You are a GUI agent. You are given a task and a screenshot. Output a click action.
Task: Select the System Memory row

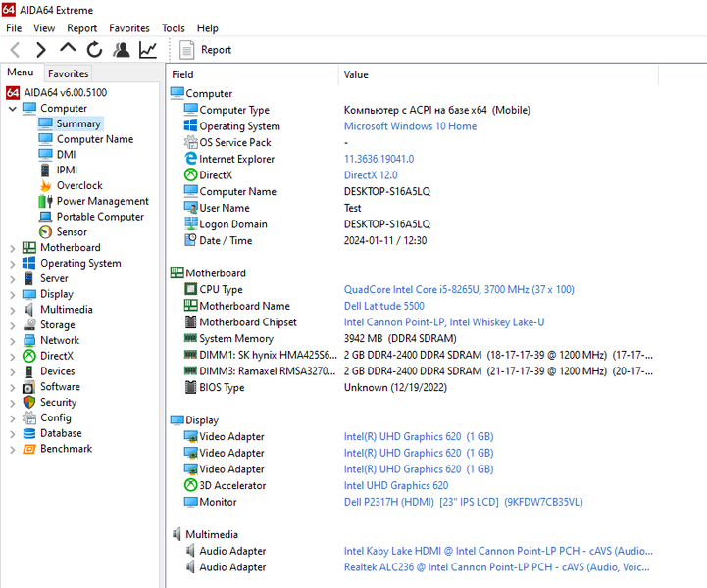(413, 338)
